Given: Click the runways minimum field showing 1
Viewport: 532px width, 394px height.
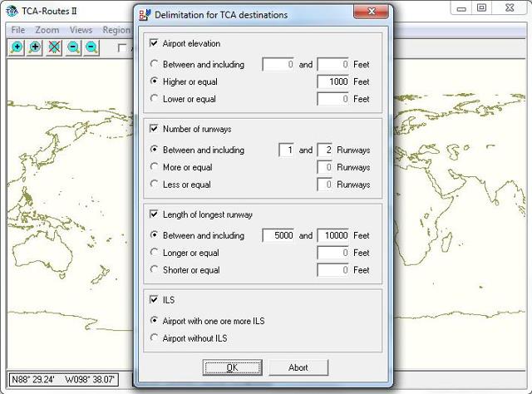Looking at the screenshot, I should click(x=286, y=150).
